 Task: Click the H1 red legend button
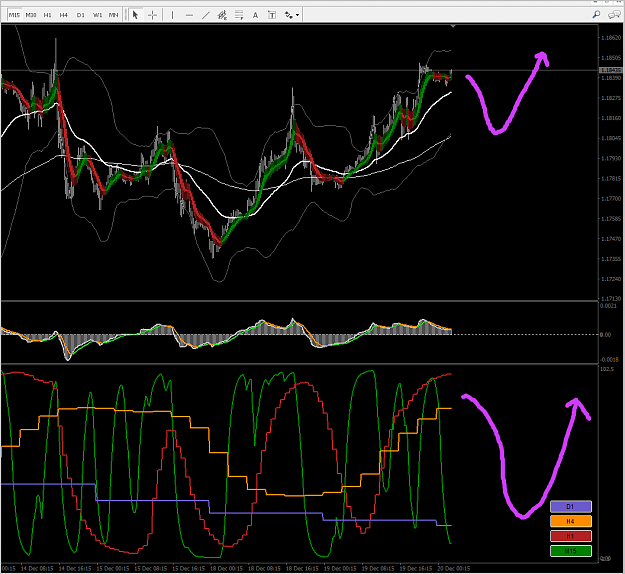point(571,536)
